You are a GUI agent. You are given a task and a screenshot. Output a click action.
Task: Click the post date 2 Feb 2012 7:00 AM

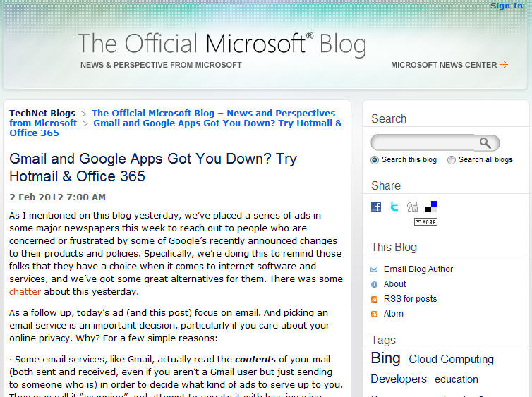[57, 197]
